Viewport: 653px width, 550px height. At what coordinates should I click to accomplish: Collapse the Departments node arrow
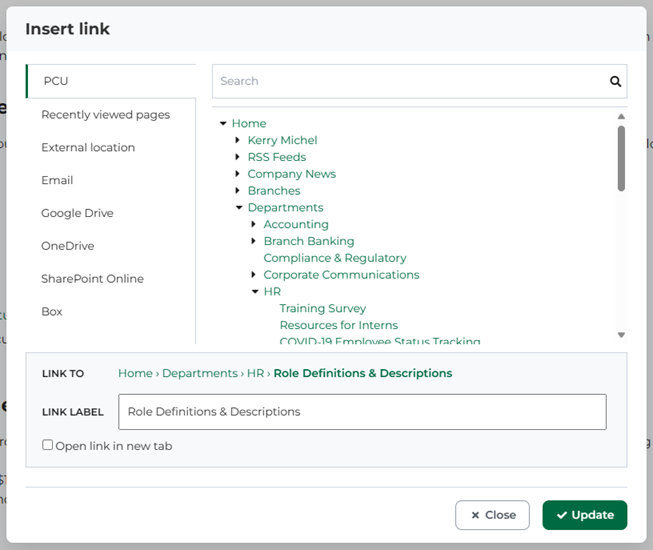click(239, 207)
